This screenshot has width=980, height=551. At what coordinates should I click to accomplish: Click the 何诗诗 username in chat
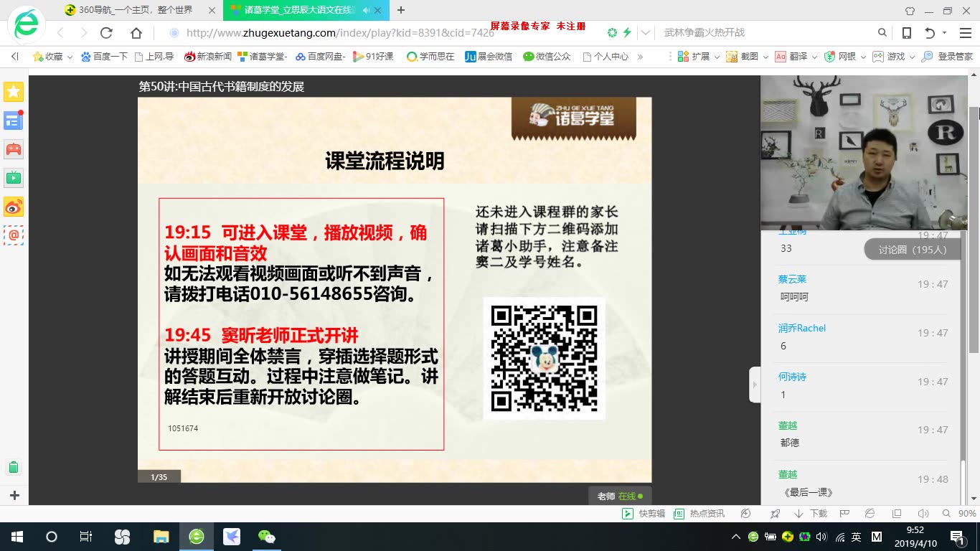[792, 377]
